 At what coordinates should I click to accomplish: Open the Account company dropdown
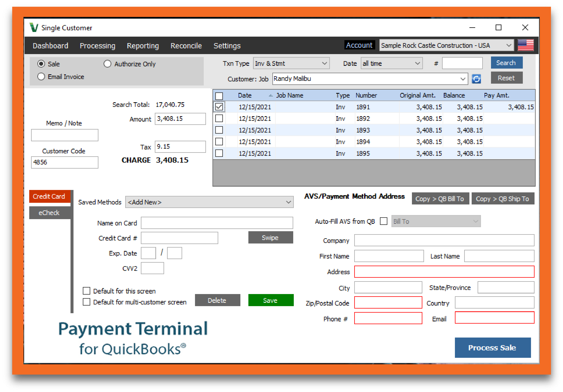tap(446, 45)
